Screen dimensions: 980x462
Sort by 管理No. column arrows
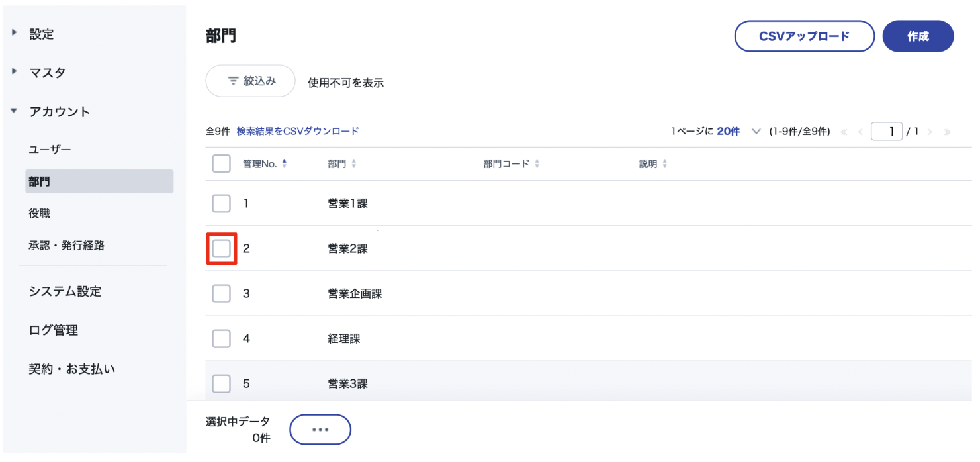coord(285,163)
